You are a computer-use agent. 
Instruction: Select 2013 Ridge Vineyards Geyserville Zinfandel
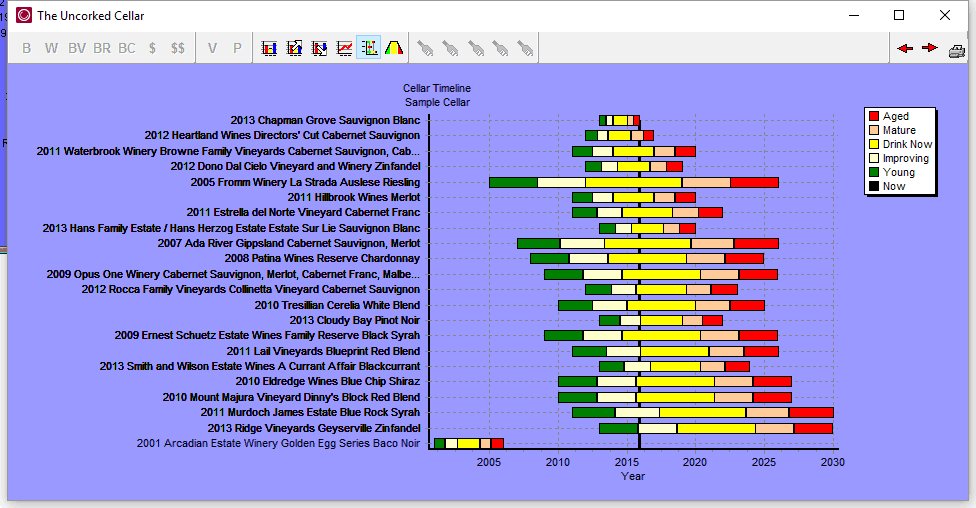coord(314,428)
